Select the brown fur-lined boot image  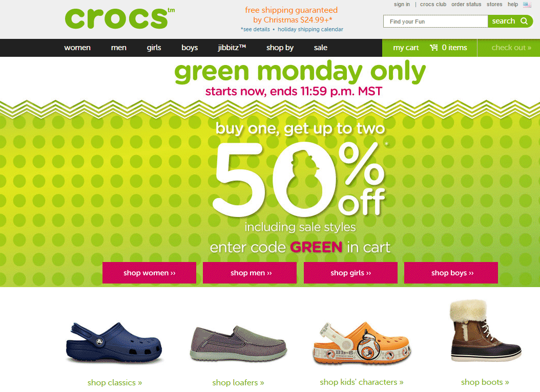coord(485,331)
